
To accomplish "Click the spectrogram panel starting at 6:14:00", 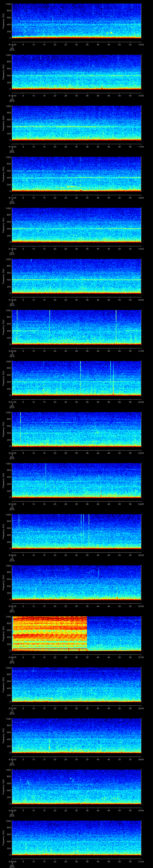I will (77, 21).
